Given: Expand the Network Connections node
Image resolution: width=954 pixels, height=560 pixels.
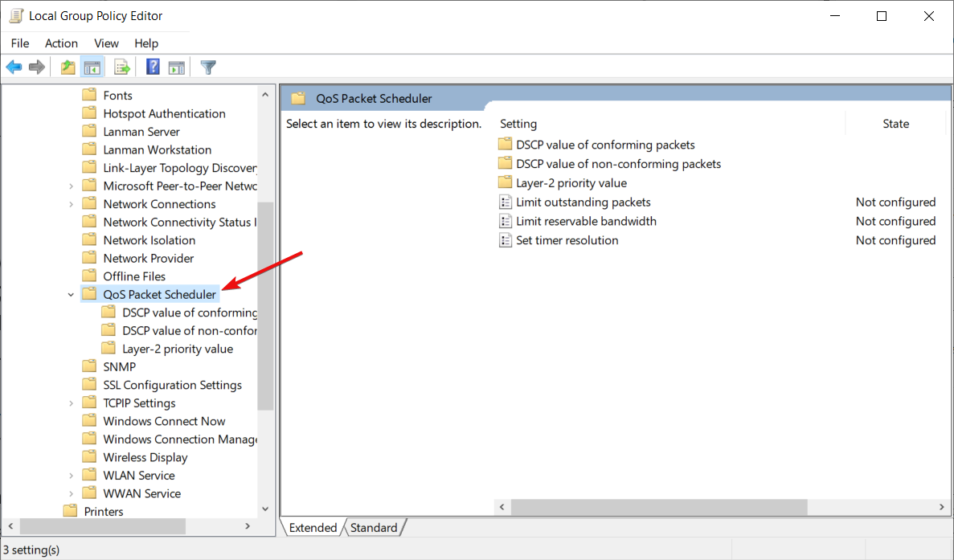Looking at the screenshot, I should 71,204.
